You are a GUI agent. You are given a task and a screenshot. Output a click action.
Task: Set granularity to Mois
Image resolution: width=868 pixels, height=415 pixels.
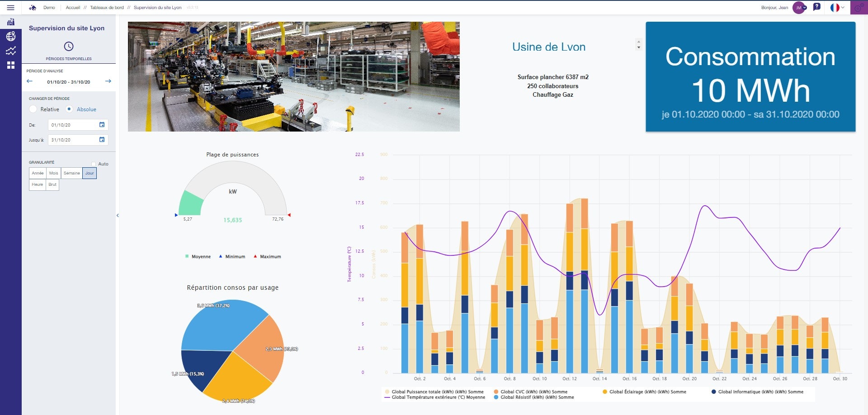(54, 173)
